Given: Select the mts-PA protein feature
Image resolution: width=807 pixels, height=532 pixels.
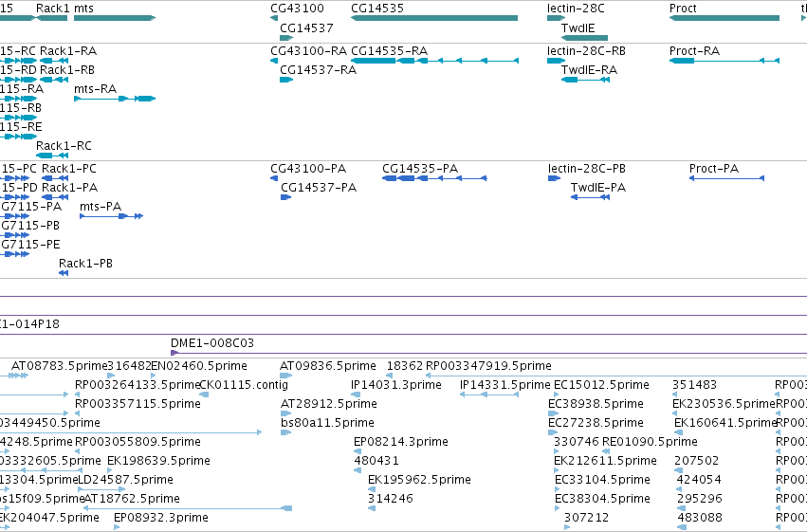Looking at the screenshot, I should point(111,216).
